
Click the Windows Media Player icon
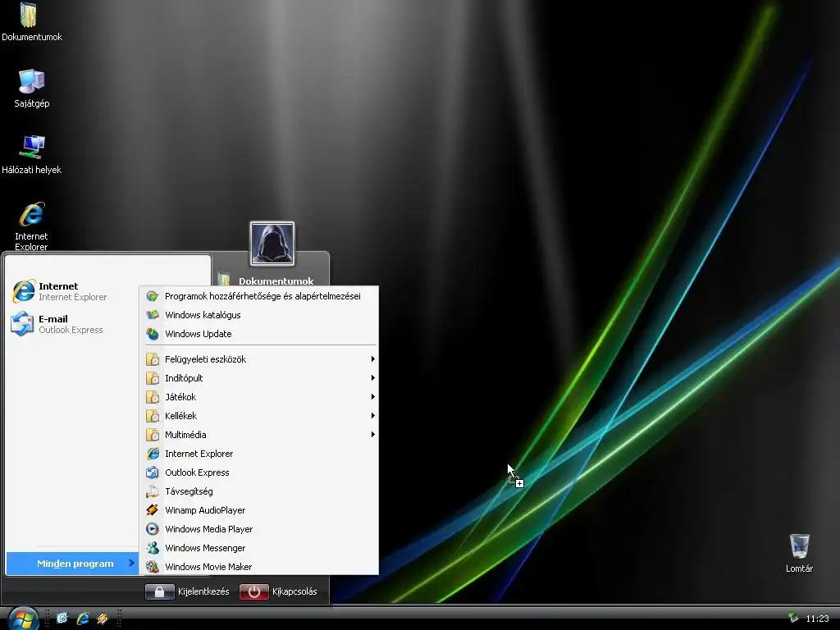tap(153, 529)
